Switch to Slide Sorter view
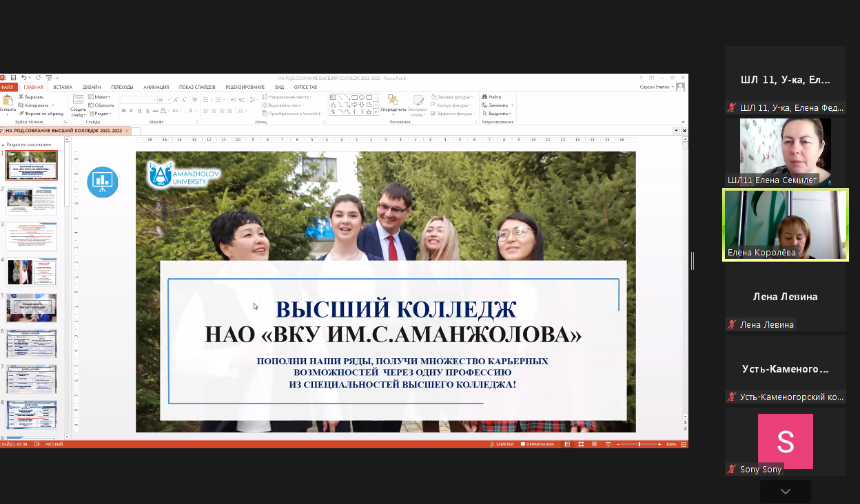 (x=581, y=444)
